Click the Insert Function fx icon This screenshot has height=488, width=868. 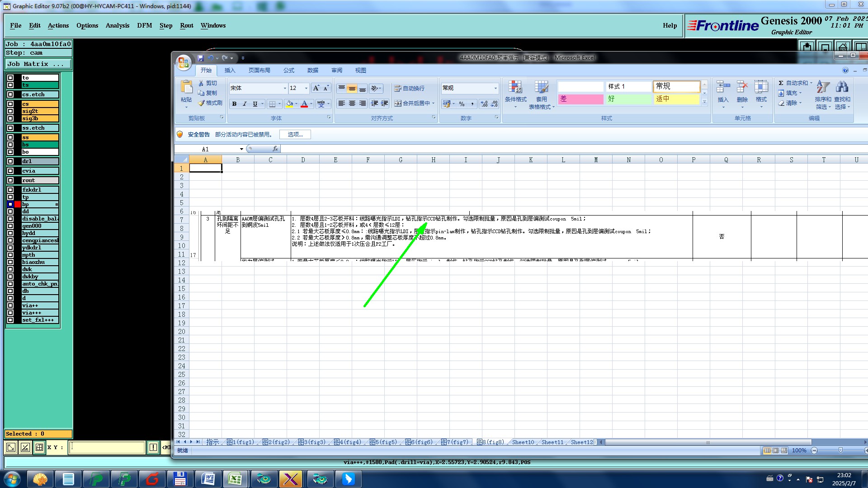(275, 149)
